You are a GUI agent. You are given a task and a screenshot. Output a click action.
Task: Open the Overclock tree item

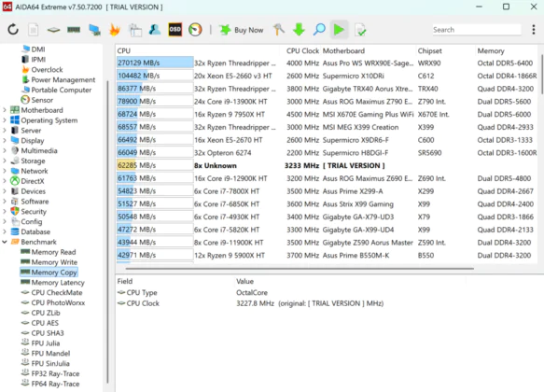(x=42, y=69)
